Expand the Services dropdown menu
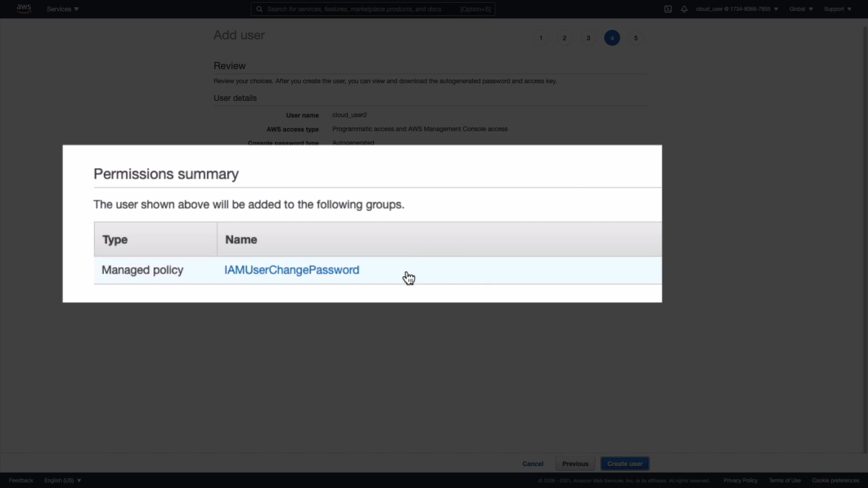The height and width of the screenshot is (488, 868). [x=62, y=9]
